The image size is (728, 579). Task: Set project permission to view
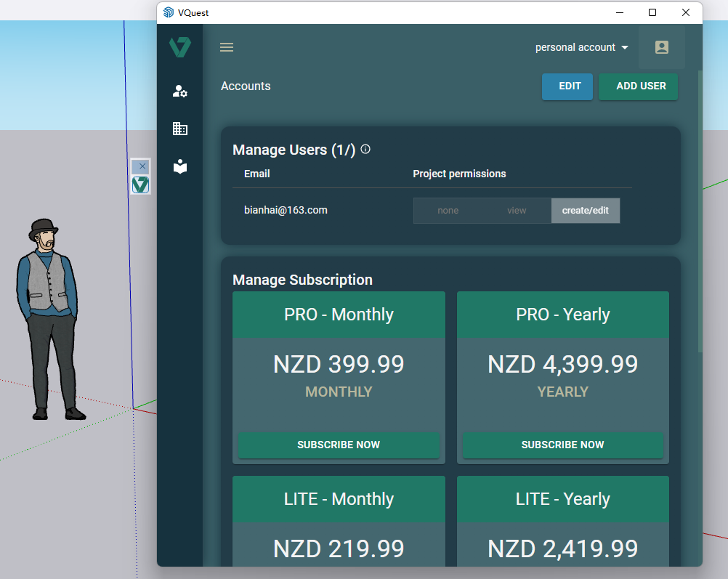(517, 211)
